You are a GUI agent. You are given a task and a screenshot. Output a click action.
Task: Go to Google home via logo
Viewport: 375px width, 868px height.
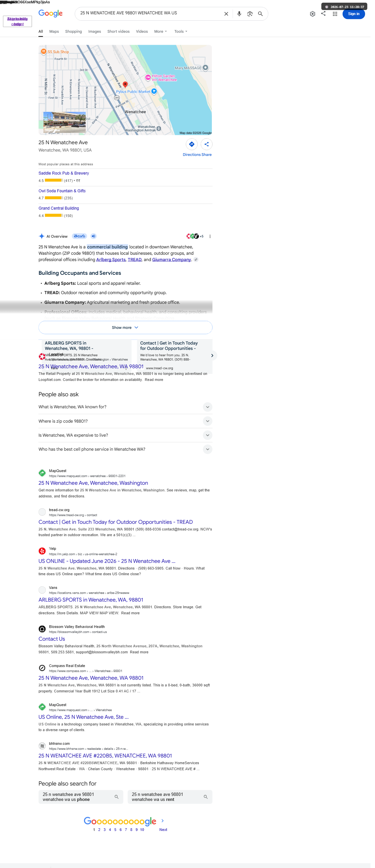pos(51,13)
